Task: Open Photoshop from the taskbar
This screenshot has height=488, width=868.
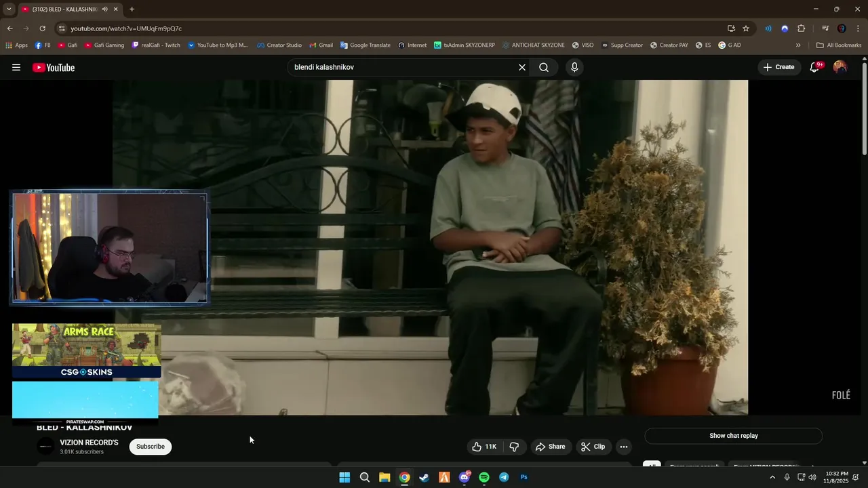Action: point(524,477)
